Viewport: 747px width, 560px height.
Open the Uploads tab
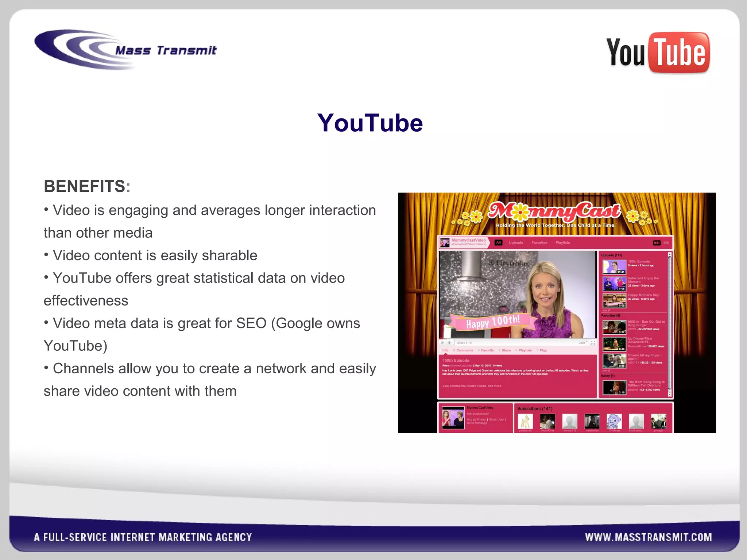click(516, 242)
